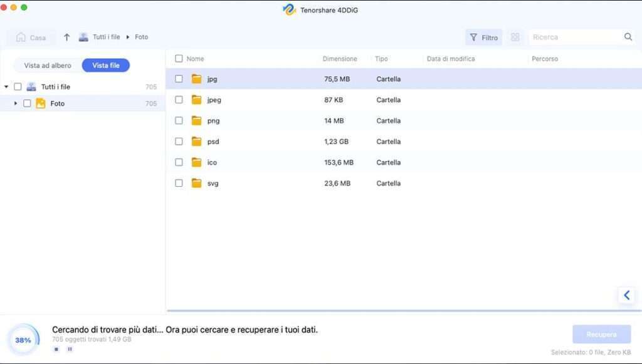The image size is (642, 364).
Task: Stop the scan with square button
Action: click(56, 349)
